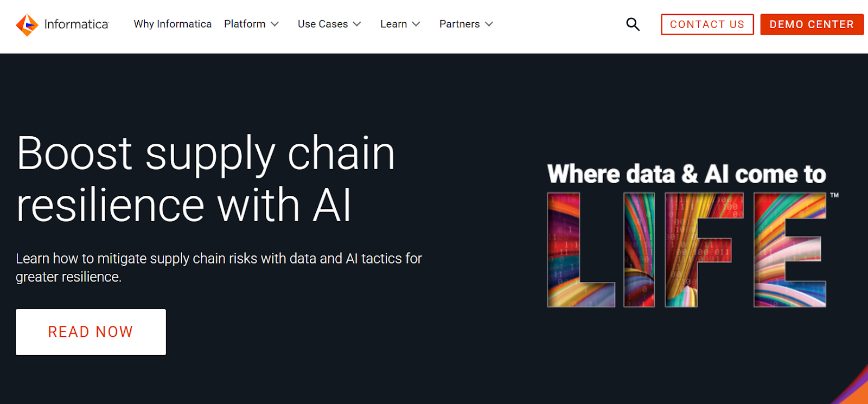
Task: Open the search magnifier icon
Action: pos(633,24)
